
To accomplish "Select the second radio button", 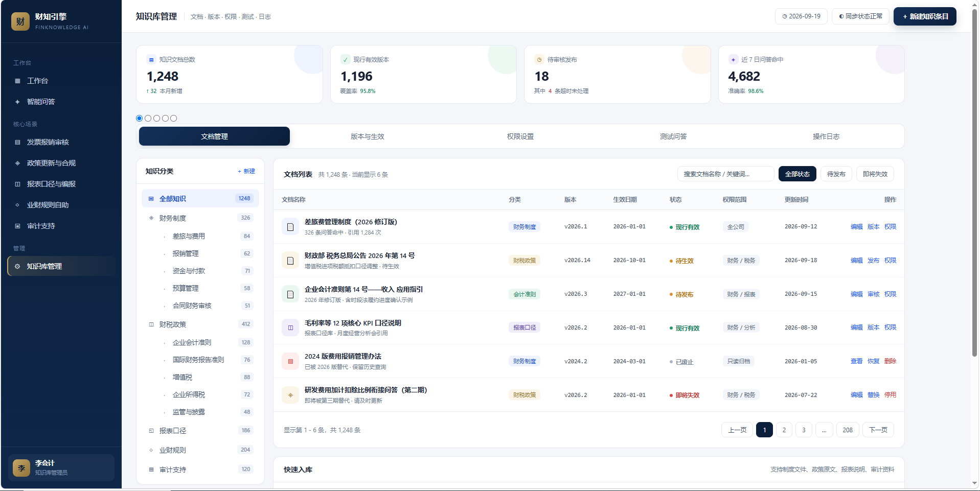I will coord(148,118).
